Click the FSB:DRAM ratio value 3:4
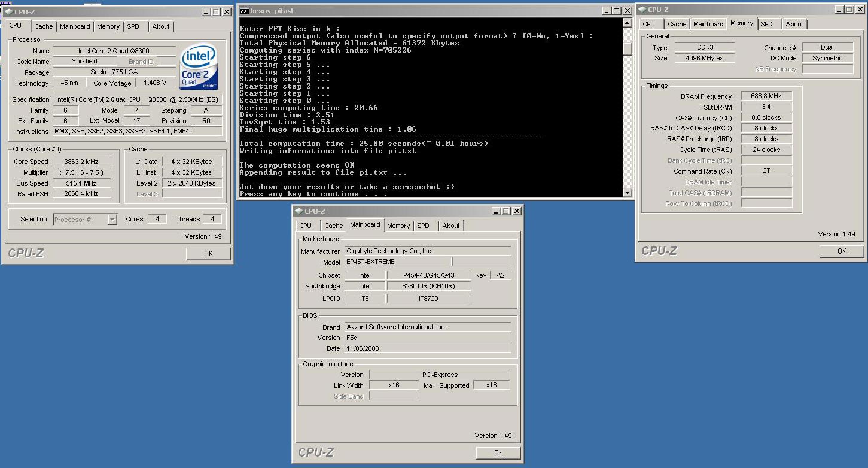Screen dimensions: 868x468 pos(767,107)
